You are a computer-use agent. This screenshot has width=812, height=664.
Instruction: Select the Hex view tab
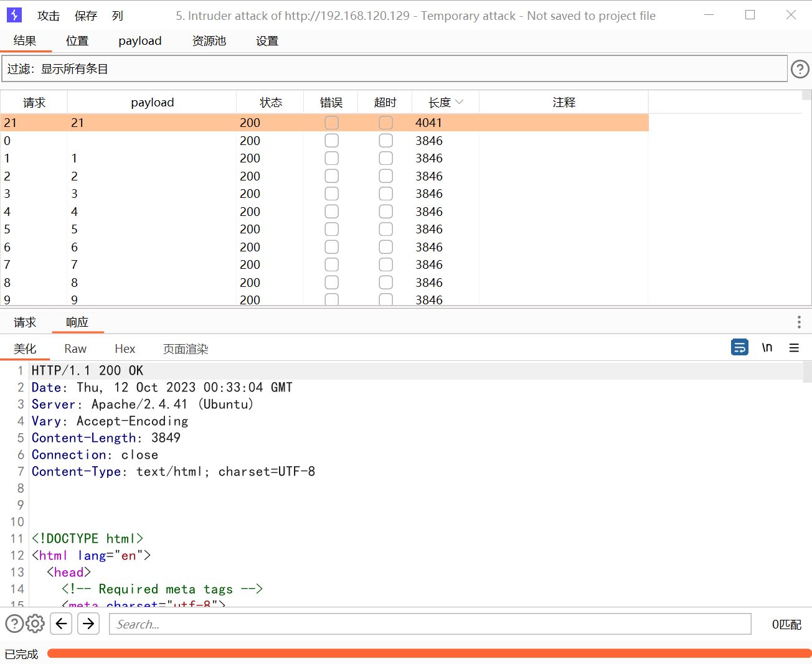[125, 348]
